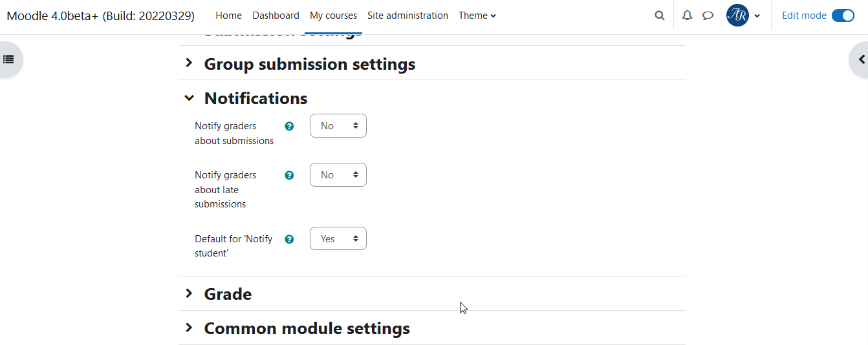Open Notify graders about submissions dropdown

tap(338, 126)
